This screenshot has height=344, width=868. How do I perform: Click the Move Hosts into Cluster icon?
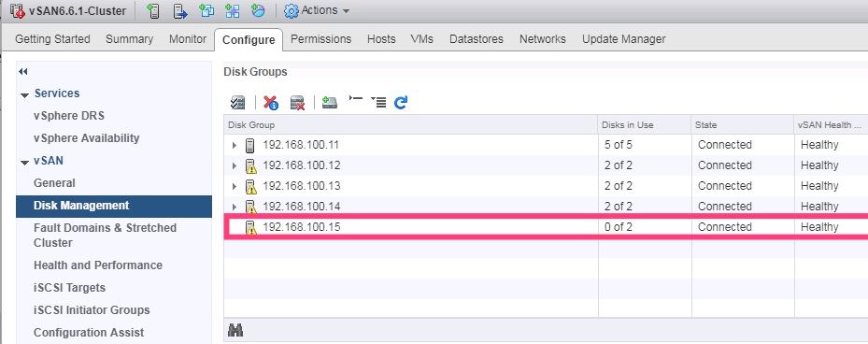(x=180, y=10)
